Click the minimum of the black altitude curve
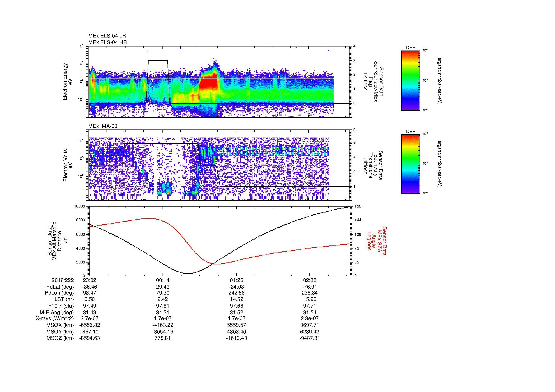This screenshot has width=555, height=392. click(x=188, y=273)
